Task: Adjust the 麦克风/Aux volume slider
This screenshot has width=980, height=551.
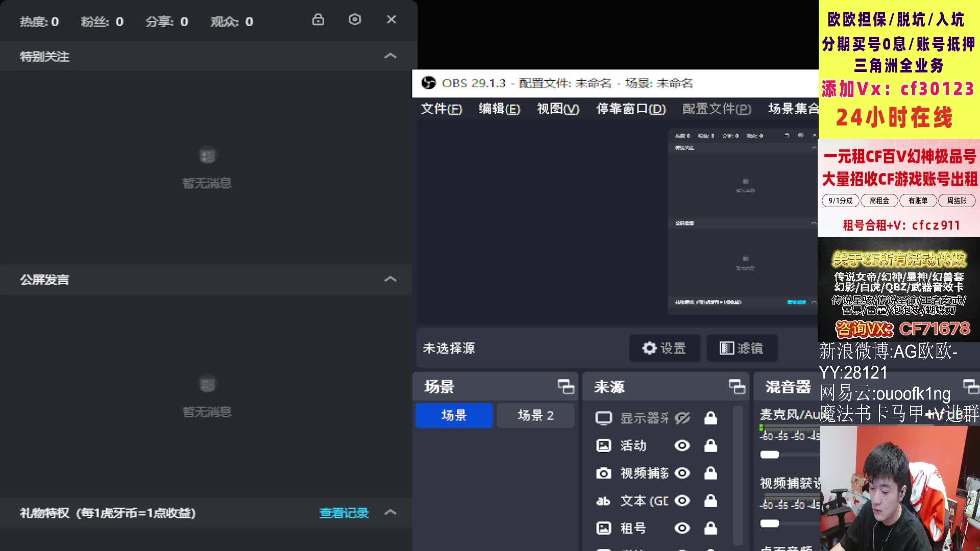Action: (x=770, y=455)
